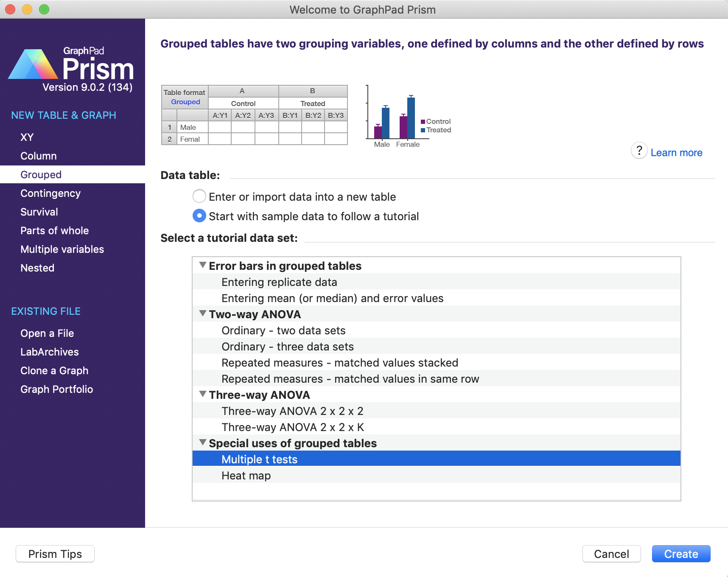Open the Prism Tips button
Screen dimensions: 728x577
(x=55, y=554)
